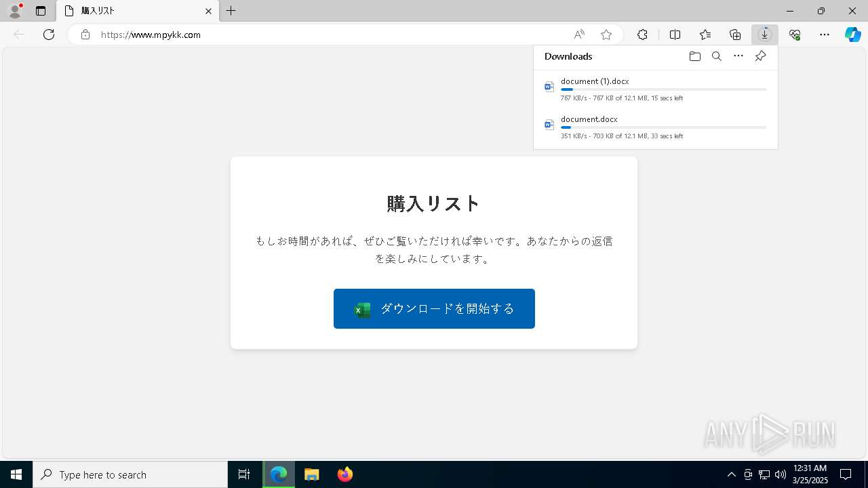Open a new tab
The width and height of the screenshot is (868, 488).
pos(231,11)
